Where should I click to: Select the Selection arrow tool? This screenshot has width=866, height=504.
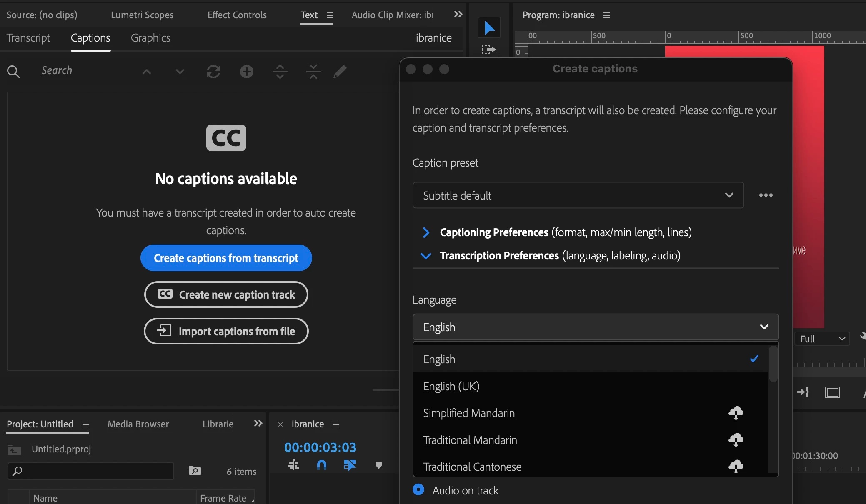pos(489,28)
